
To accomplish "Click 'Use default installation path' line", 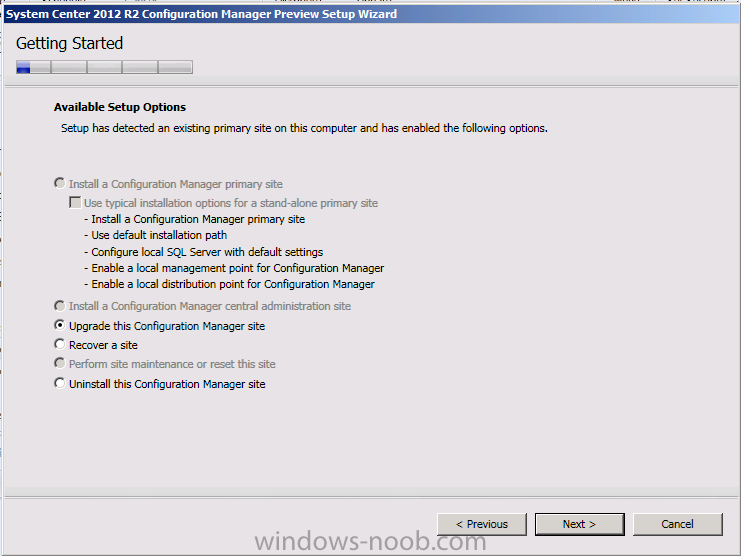I will pos(155,235).
